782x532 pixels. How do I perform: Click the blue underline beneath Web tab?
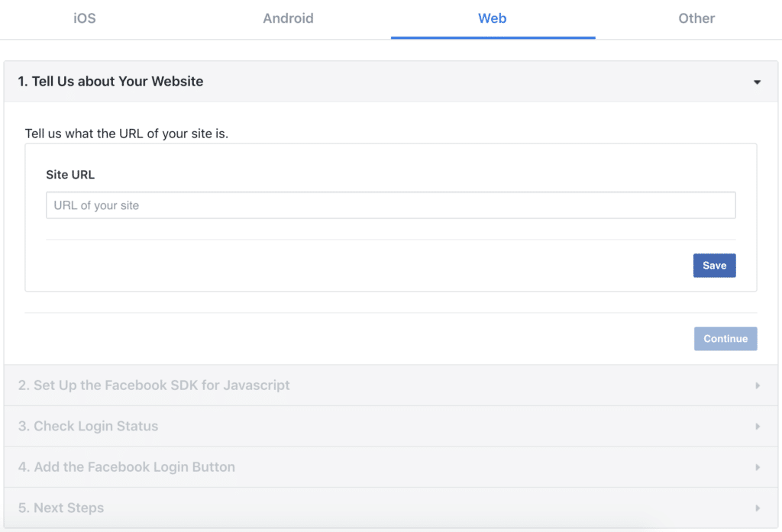click(x=493, y=37)
